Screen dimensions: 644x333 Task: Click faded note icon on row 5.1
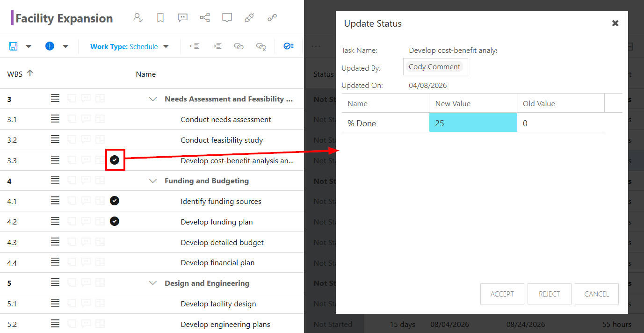pos(72,303)
